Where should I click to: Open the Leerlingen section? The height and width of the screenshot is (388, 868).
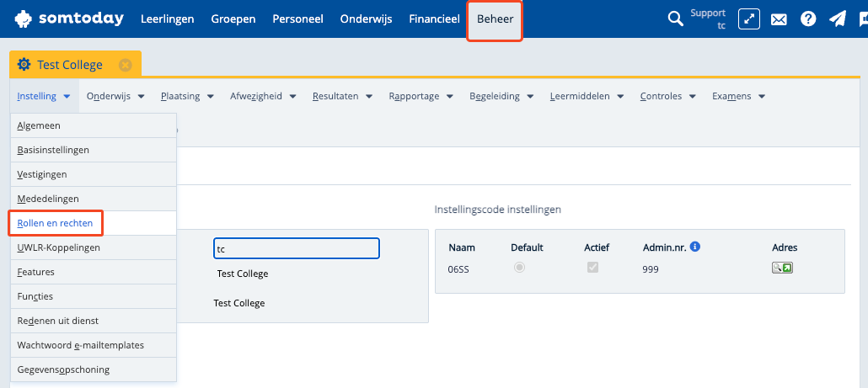tap(167, 19)
